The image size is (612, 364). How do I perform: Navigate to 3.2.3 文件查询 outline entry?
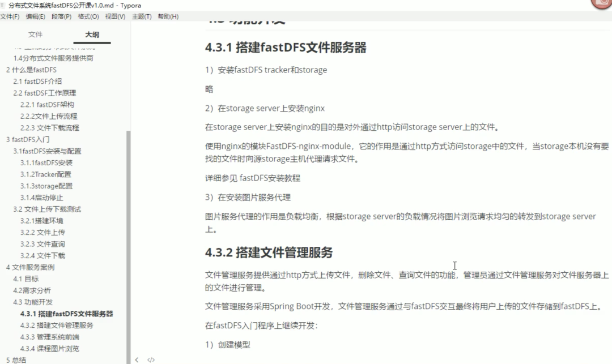42,244
